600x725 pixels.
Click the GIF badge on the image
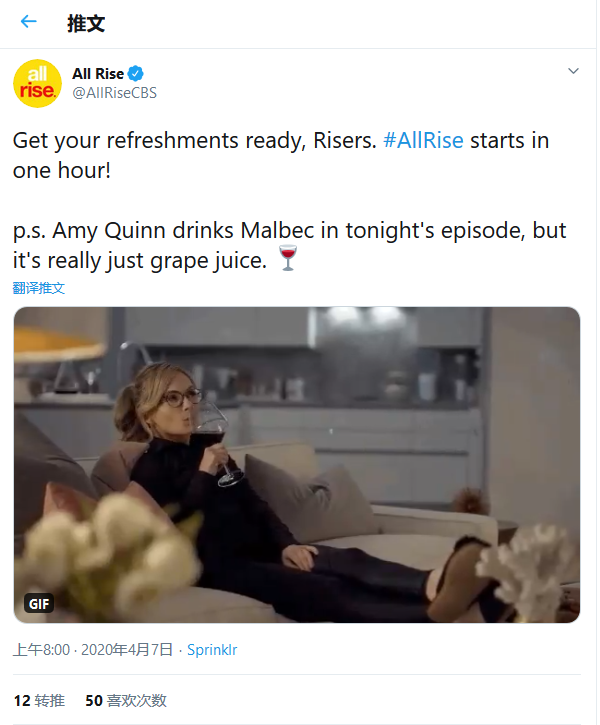tap(39, 603)
